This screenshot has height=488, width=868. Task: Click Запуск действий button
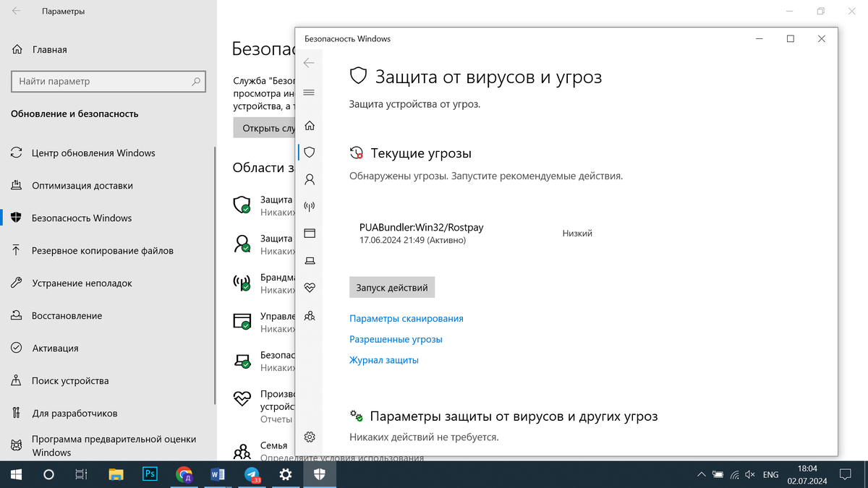pos(391,287)
